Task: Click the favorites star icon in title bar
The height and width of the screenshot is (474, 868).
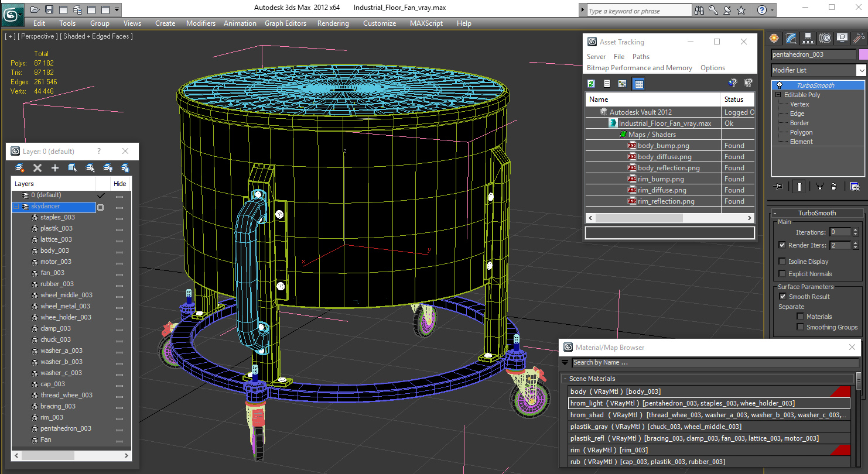Action: coord(741,10)
